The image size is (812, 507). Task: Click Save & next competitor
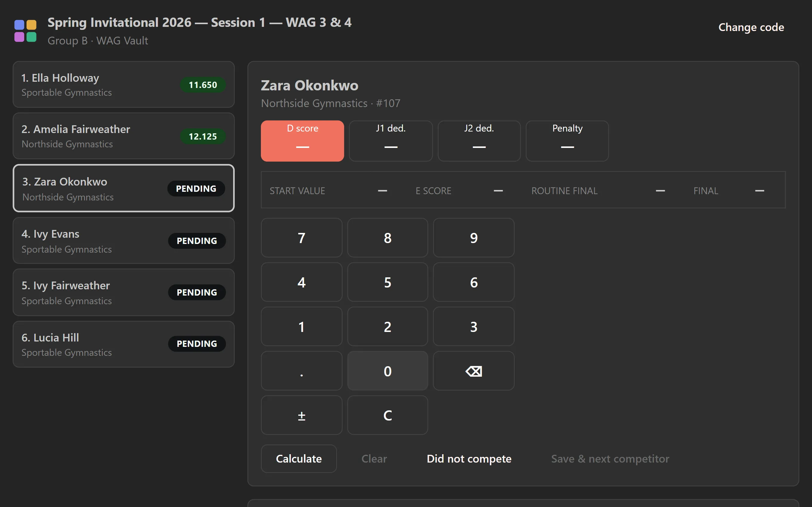pyautogui.click(x=610, y=458)
